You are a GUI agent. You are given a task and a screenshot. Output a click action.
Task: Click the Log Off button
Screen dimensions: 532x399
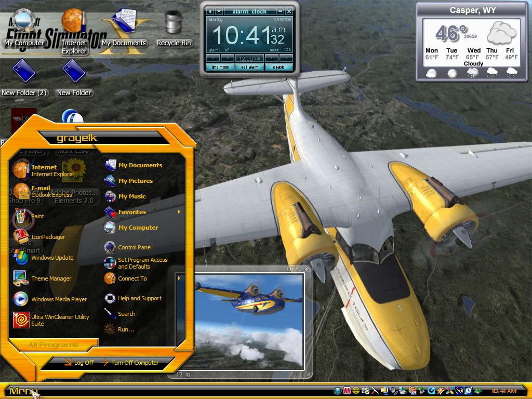tap(79, 362)
